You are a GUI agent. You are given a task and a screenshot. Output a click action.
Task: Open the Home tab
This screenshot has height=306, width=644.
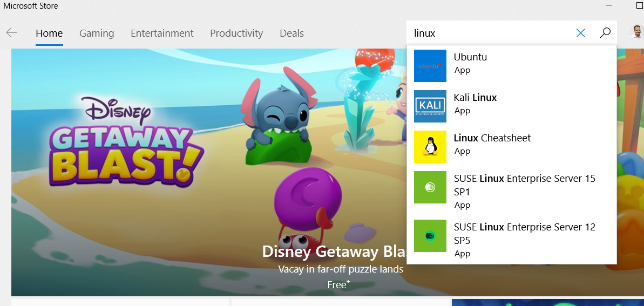point(49,33)
